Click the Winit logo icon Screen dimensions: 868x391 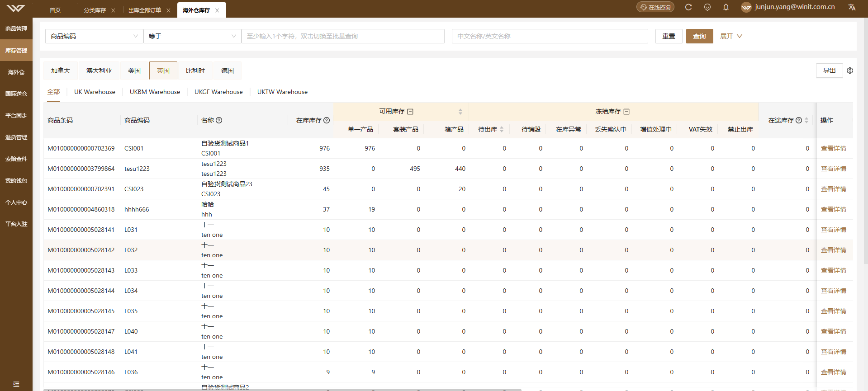click(16, 8)
